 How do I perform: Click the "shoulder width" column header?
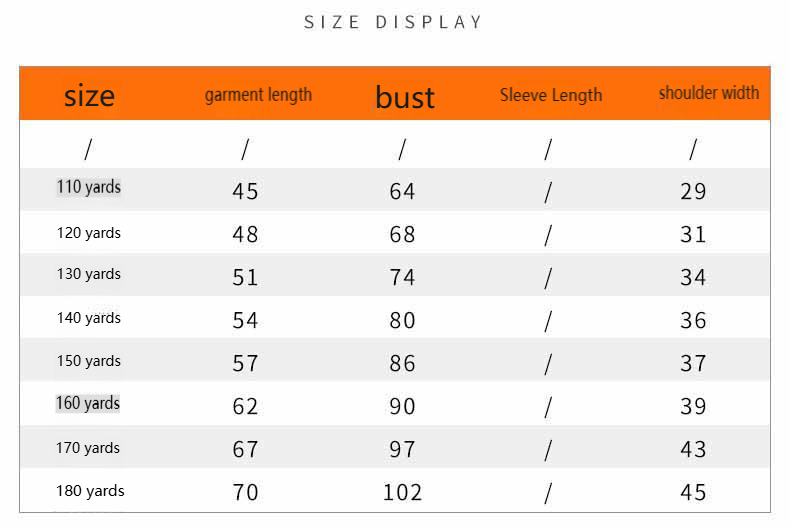[708, 93]
